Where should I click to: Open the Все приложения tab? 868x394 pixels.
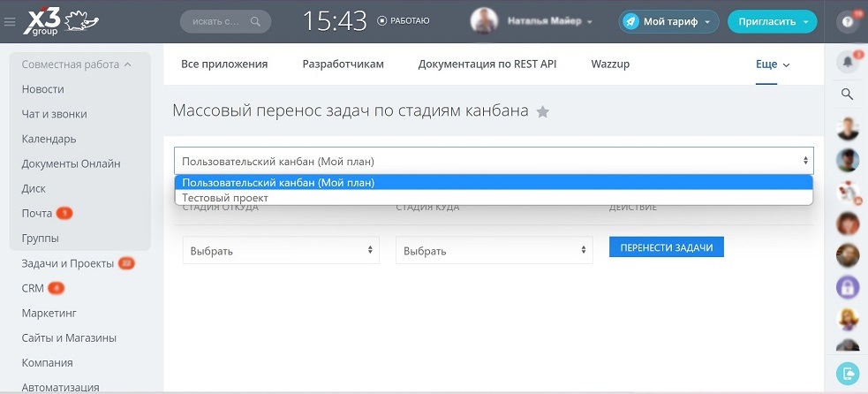pyautogui.click(x=224, y=64)
